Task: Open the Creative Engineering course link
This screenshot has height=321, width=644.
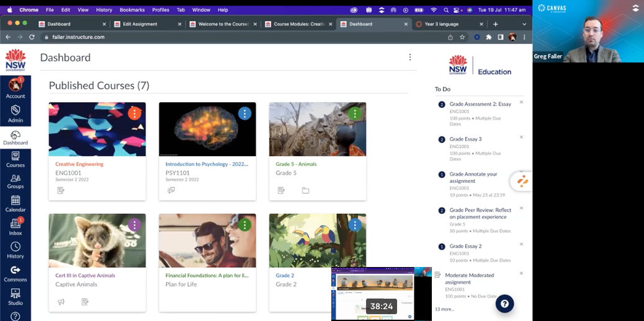Action: (x=79, y=164)
